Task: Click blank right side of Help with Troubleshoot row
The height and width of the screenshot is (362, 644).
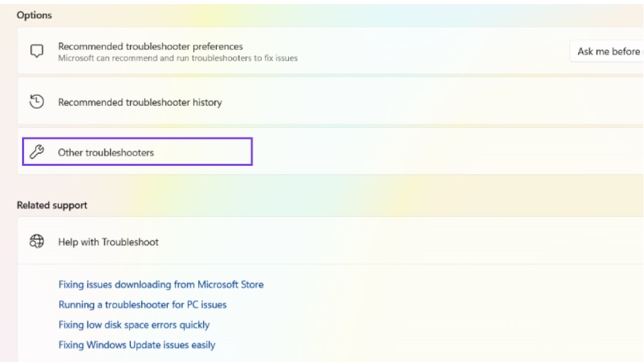Action: (447, 242)
